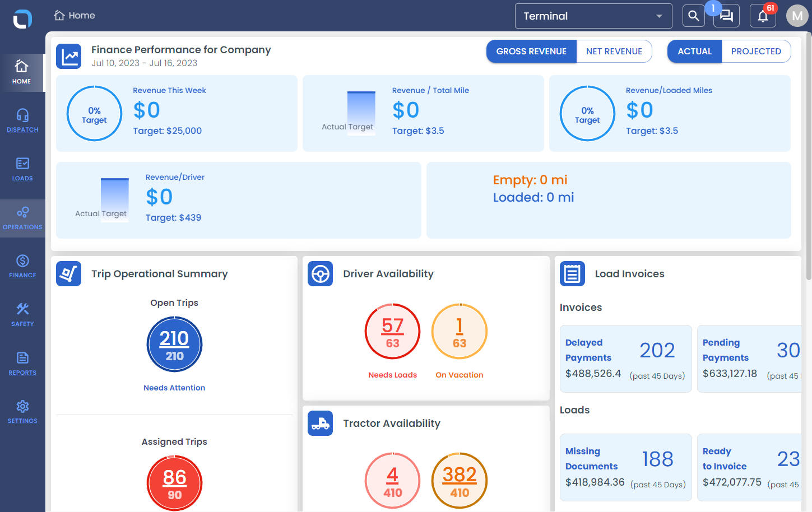Click the page vertical scrollbar

click(809, 156)
